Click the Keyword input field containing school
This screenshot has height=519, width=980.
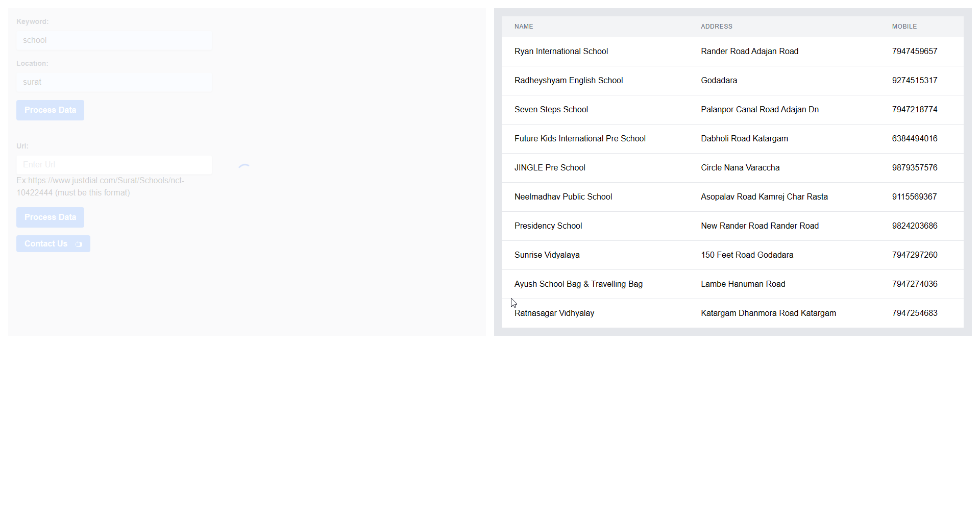point(114,40)
